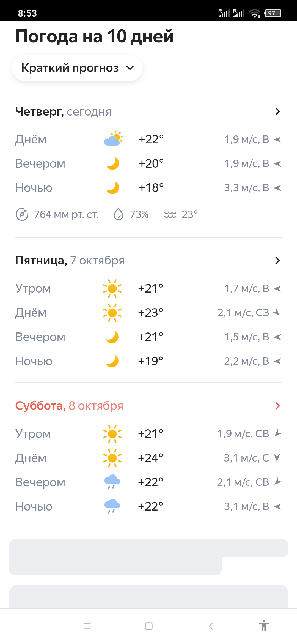Tap Saturday daytime +24° temperature row
Viewport: 297px width, 644px height.
tap(150, 458)
